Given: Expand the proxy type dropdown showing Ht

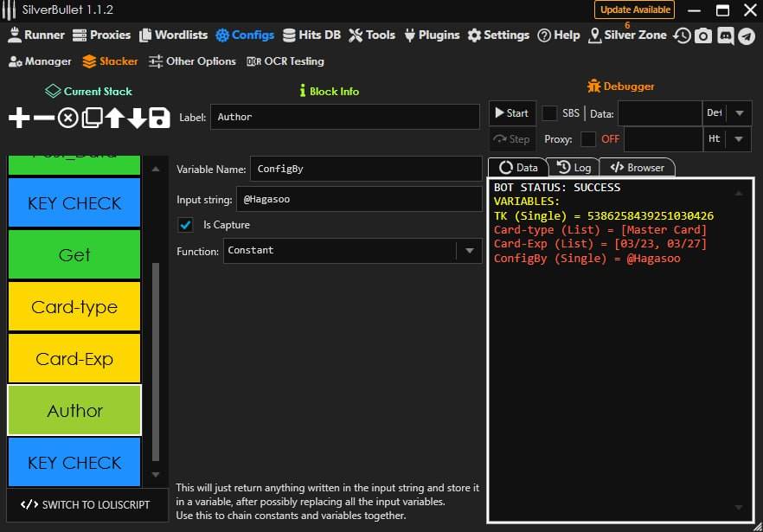Looking at the screenshot, I should [739, 138].
